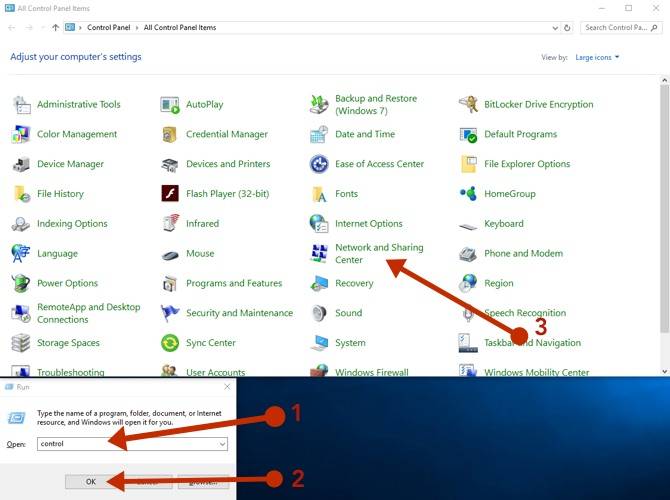Screen dimensions: 670x500
Task: Open the Mouse icon
Action: point(170,255)
